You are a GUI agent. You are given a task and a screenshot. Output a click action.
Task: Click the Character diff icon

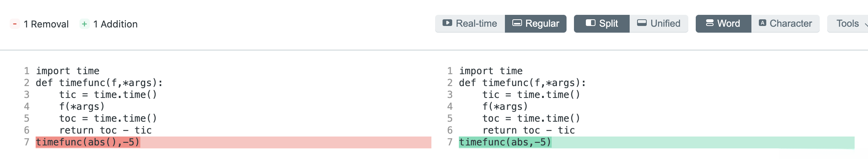pyautogui.click(x=763, y=23)
